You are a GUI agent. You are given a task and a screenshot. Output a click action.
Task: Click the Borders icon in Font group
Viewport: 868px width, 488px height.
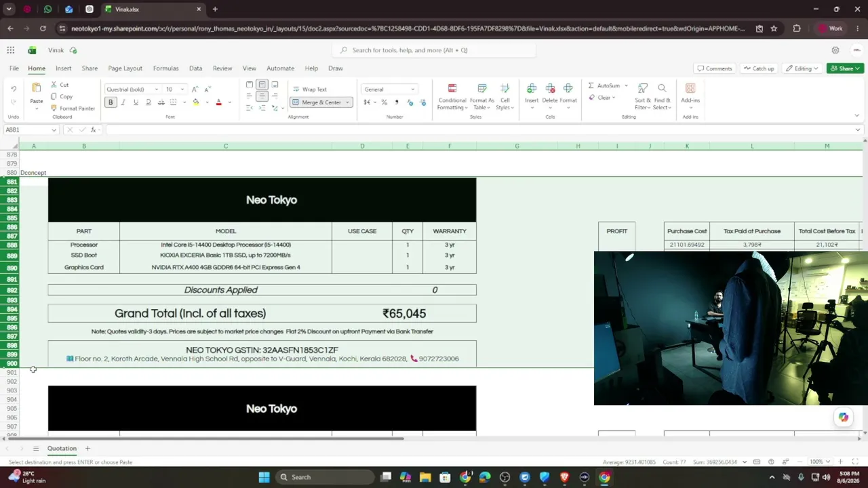173,102
